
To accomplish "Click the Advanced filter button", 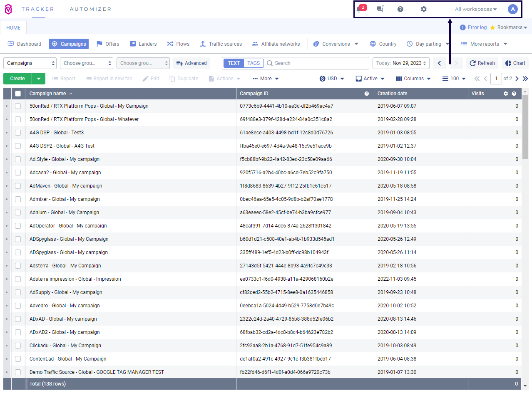I will [191, 63].
